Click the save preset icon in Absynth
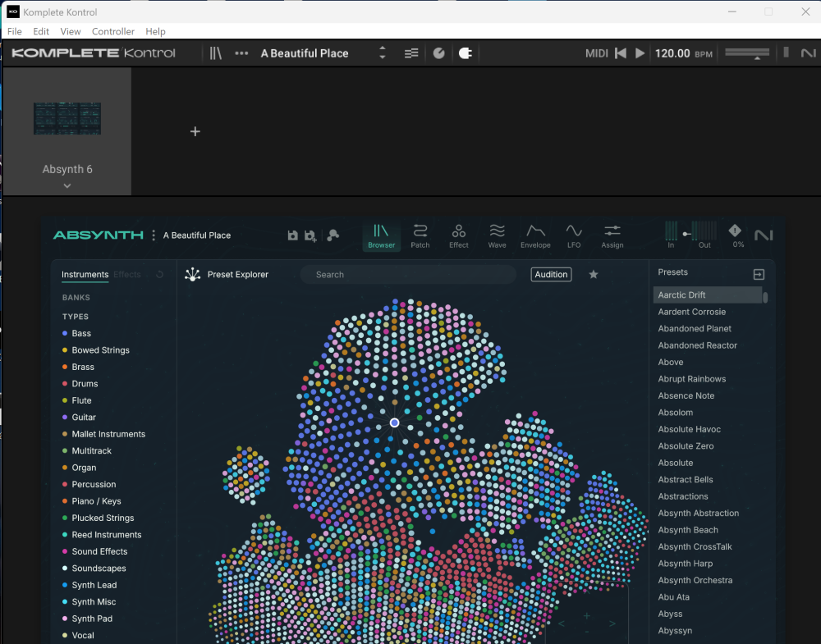The height and width of the screenshot is (644, 821). (x=293, y=235)
